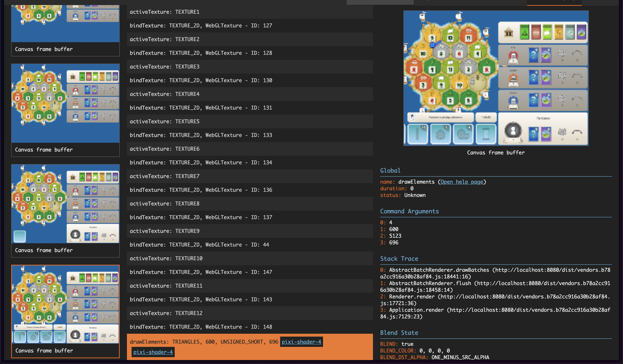Select the bindTexture row with ID: 137

coord(250,217)
